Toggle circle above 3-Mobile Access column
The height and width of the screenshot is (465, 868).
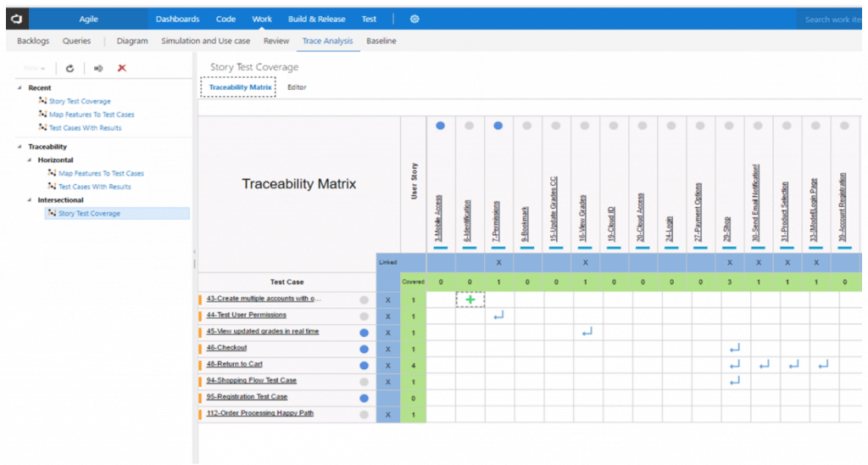(440, 126)
